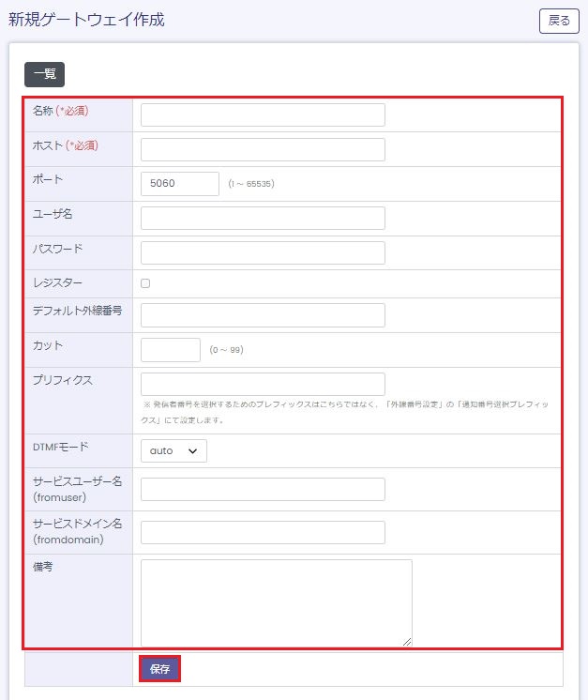Click the 戻る button

559,21
